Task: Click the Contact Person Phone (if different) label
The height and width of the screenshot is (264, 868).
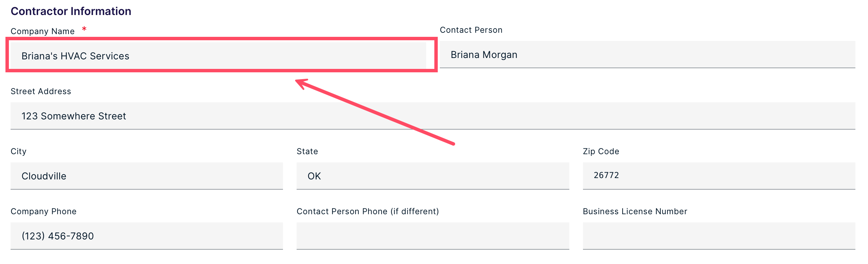Action: point(368,211)
